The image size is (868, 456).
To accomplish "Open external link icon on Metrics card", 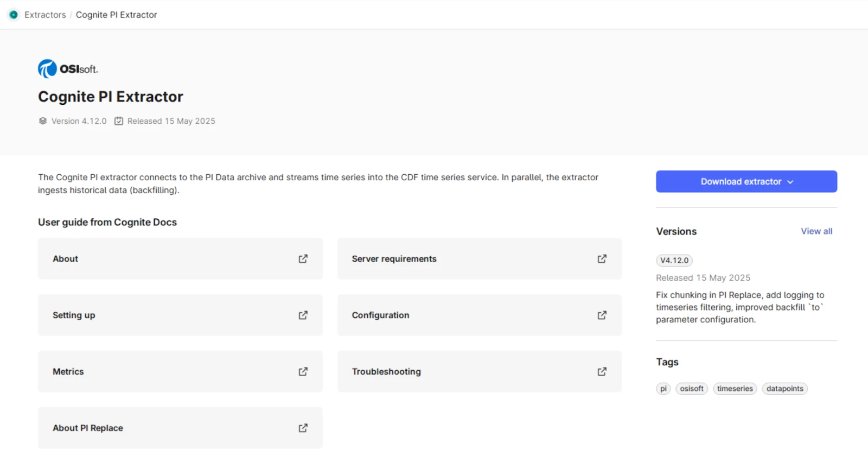I will [303, 372].
